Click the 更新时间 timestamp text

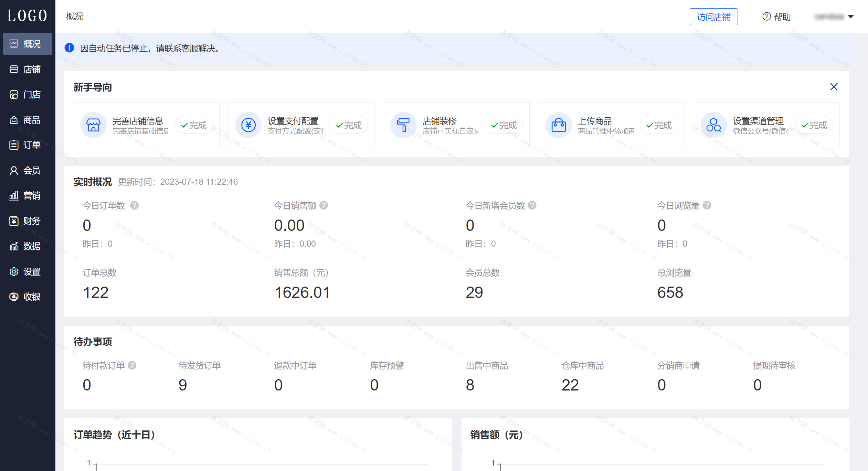178,182
